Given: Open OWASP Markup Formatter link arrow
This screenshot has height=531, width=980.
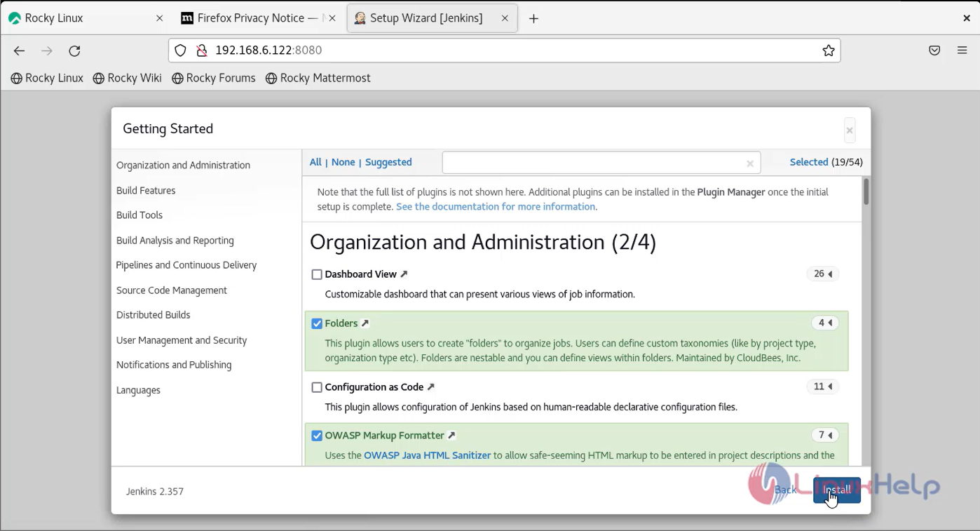Looking at the screenshot, I should coord(451,436).
